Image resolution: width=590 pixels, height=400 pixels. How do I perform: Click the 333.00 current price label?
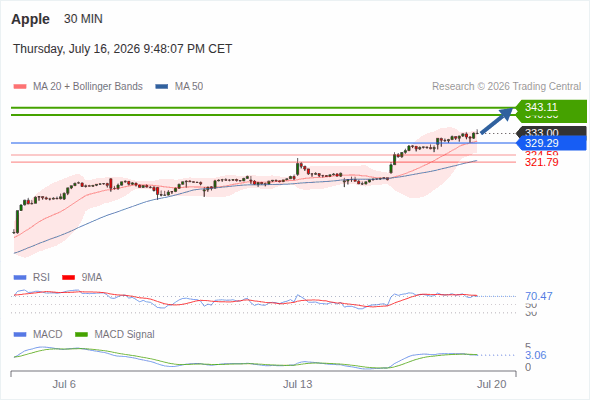click(x=551, y=131)
